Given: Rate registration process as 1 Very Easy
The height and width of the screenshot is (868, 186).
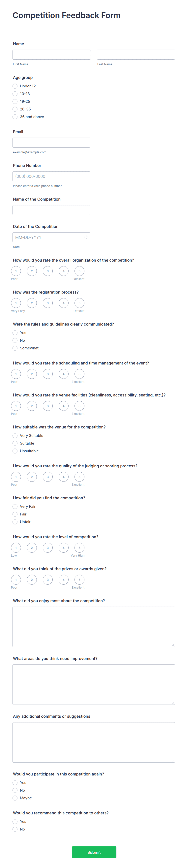Looking at the screenshot, I should coord(16,303).
